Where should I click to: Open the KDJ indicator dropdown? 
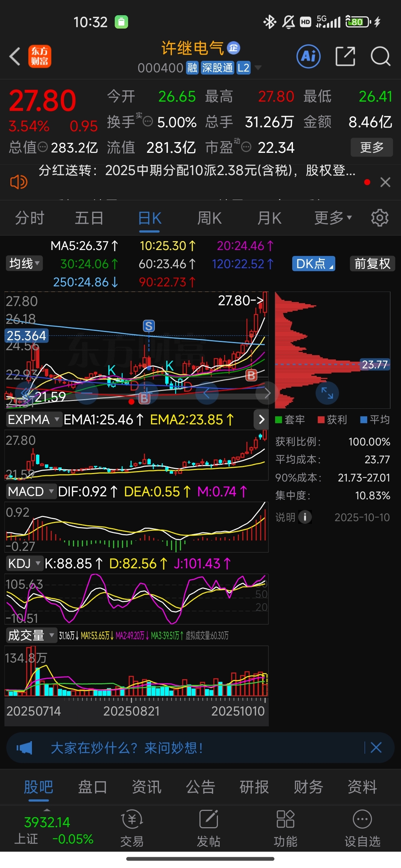25,563
